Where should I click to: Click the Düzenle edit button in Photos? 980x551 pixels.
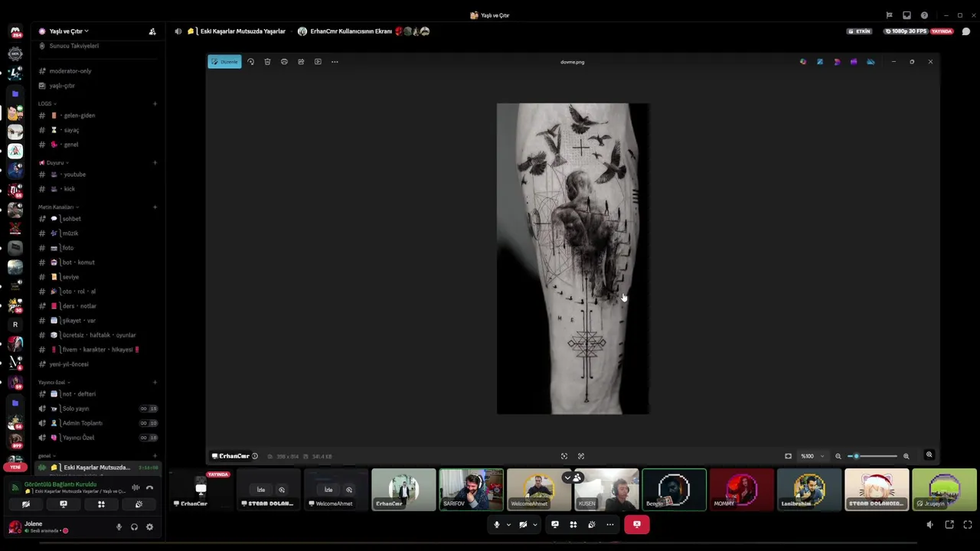[224, 61]
